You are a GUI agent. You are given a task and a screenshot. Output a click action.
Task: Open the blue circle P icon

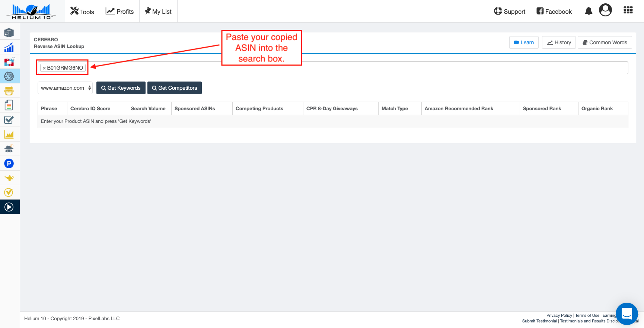point(9,163)
